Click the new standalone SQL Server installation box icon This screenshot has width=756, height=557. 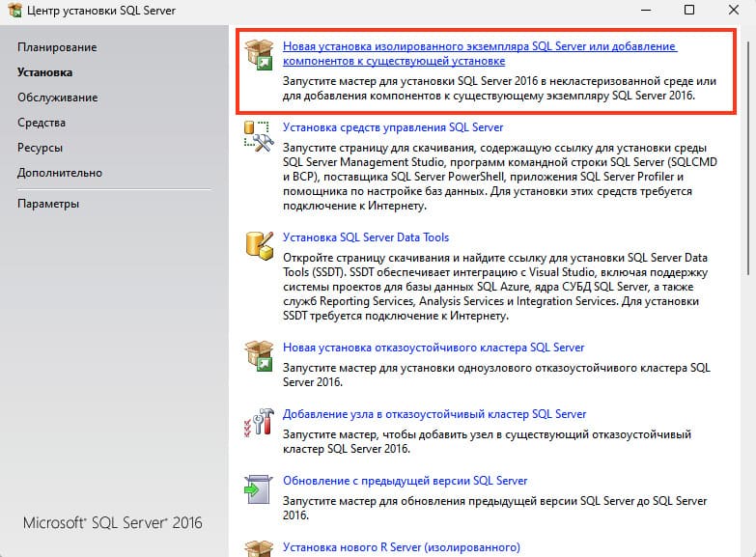[x=259, y=54]
